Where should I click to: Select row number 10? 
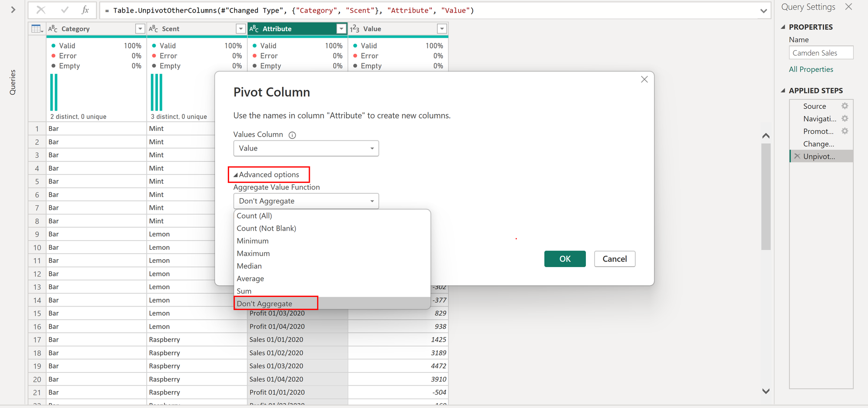(37, 248)
